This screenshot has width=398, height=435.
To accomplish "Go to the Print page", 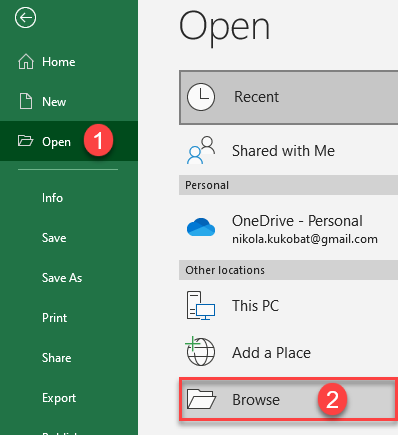I will tap(54, 318).
